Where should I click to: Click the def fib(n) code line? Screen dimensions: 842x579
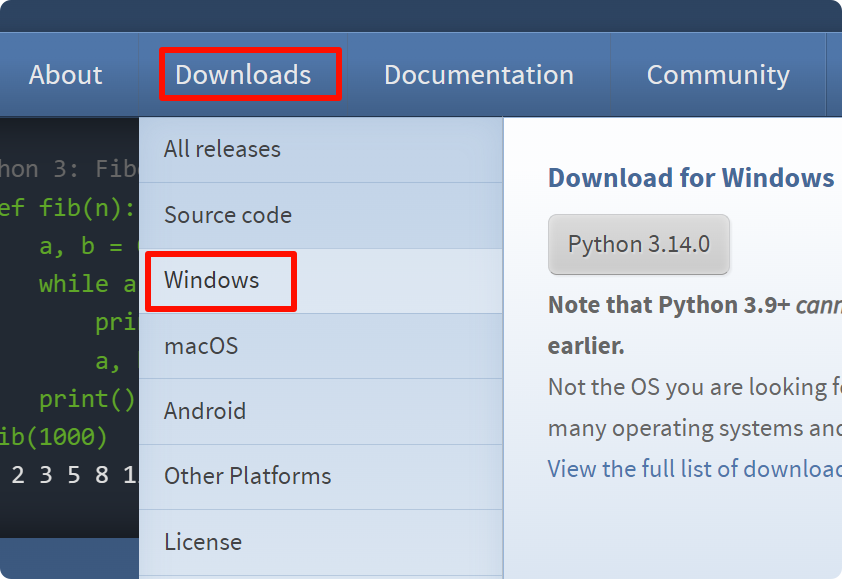coord(68,208)
